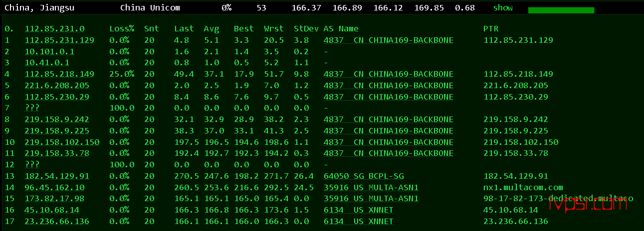Click the Best column header
This screenshot has height=231, width=644.
pyautogui.click(x=244, y=29)
